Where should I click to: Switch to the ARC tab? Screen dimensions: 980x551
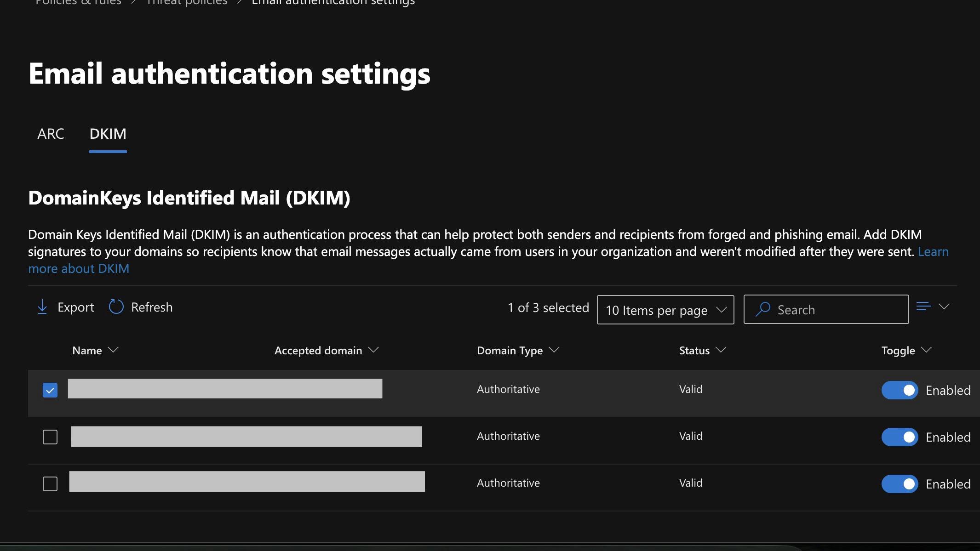click(51, 134)
